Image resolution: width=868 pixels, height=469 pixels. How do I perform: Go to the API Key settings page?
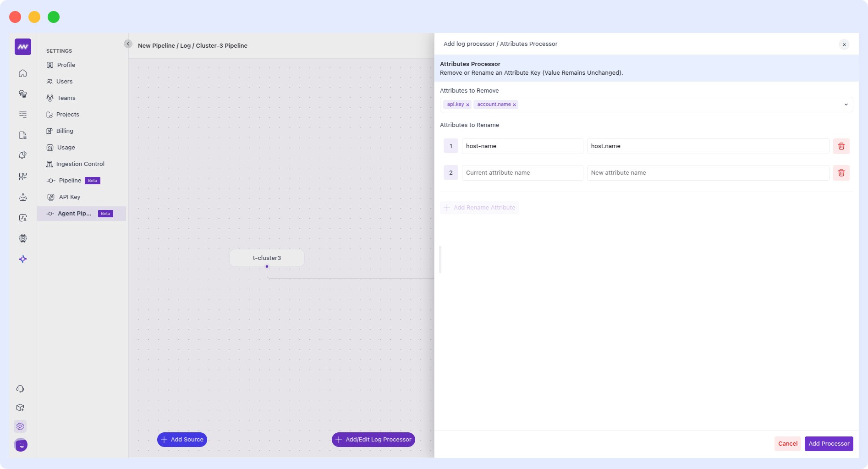[70, 197]
